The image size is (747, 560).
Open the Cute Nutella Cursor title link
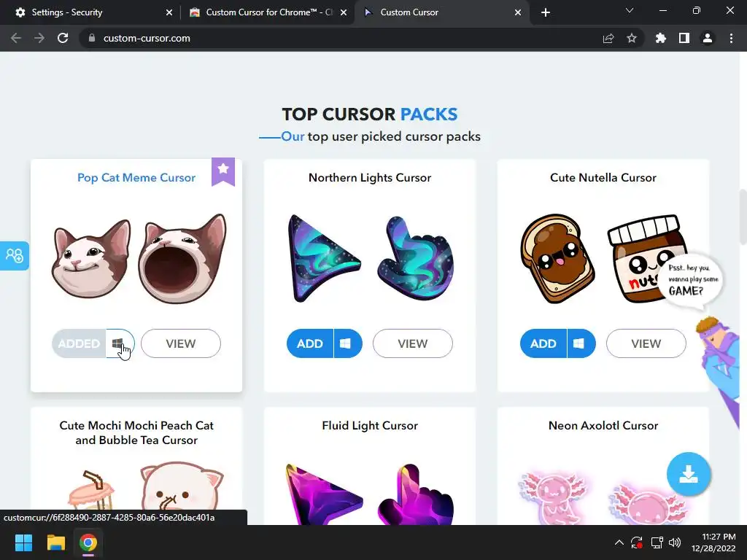coord(603,178)
